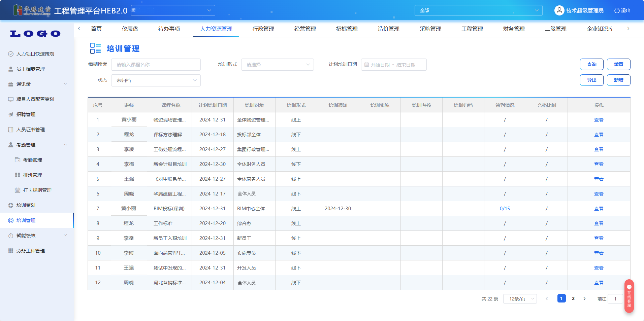
Task: Open the 工程管理 tab
Action: point(472,29)
